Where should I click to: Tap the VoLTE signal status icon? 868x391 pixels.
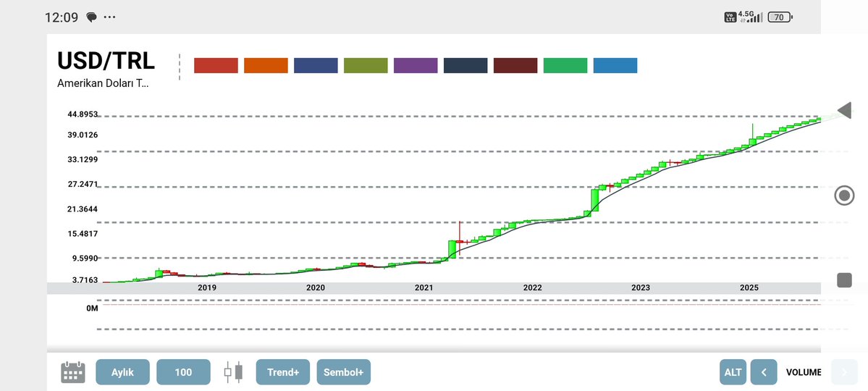point(730,17)
